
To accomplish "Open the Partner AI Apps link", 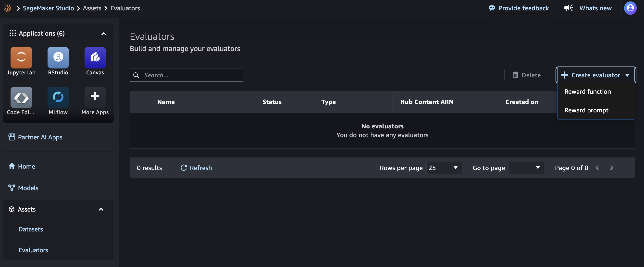I will point(40,137).
